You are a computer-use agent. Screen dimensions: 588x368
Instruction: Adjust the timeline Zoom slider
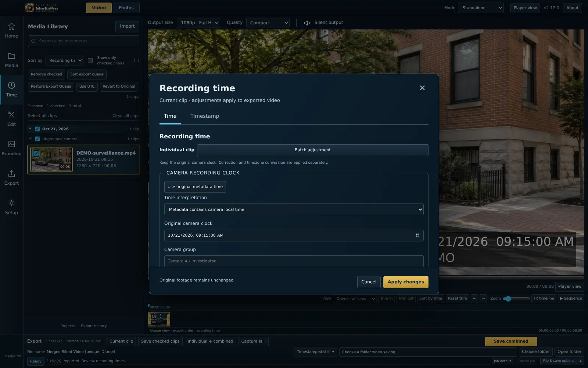[x=516, y=299]
